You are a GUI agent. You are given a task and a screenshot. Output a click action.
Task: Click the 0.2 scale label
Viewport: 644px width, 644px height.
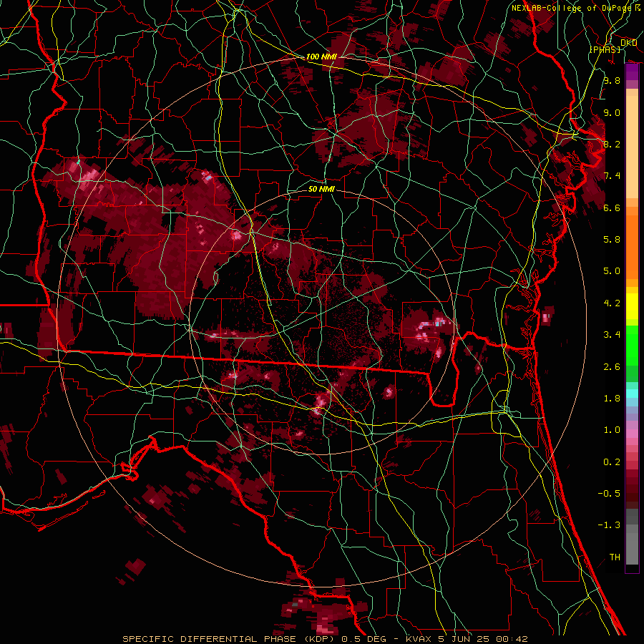[612, 462]
